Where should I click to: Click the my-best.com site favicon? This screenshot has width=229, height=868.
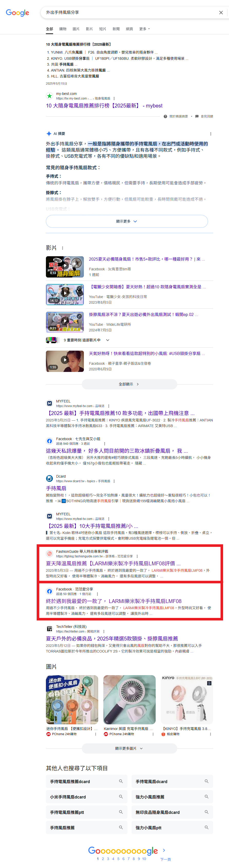[x=49, y=96]
